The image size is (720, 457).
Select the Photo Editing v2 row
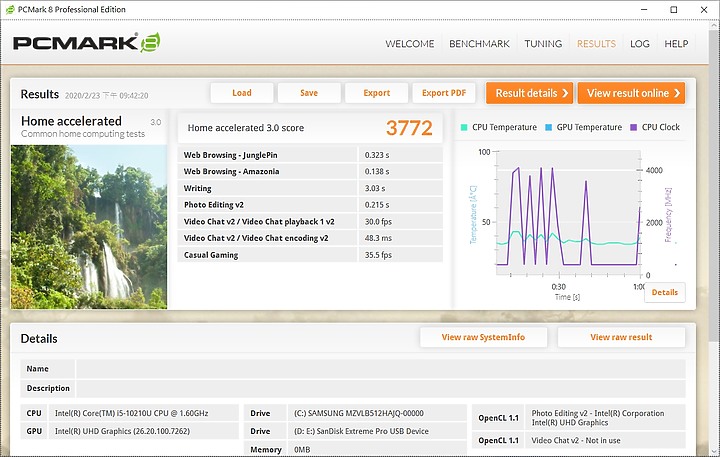310,205
